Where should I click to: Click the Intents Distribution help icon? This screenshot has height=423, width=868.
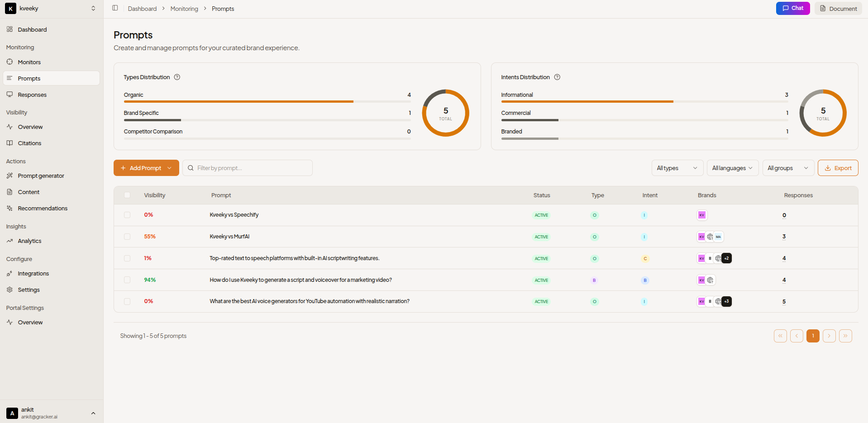(x=557, y=77)
